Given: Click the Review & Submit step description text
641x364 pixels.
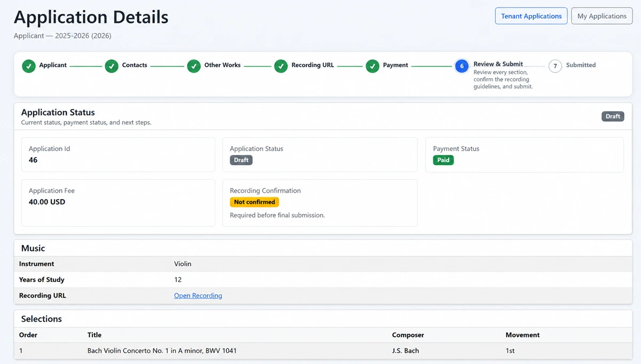Looking at the screenshot, I should click(503, 79).
